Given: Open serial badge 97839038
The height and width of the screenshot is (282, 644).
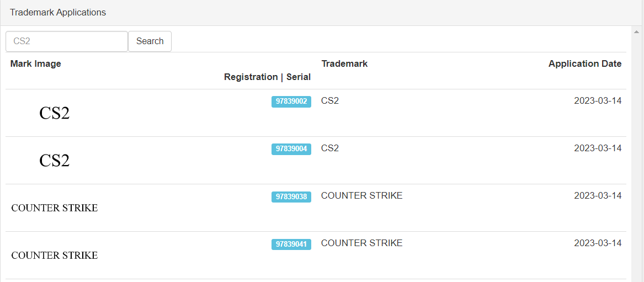Looking at the screenshot, I should click(x=291, y=197).
